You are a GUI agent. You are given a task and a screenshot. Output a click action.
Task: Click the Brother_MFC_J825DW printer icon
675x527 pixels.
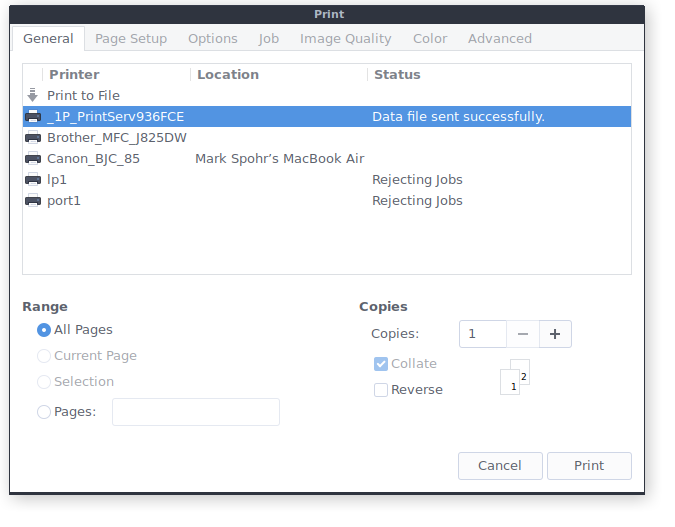[33, 138]
